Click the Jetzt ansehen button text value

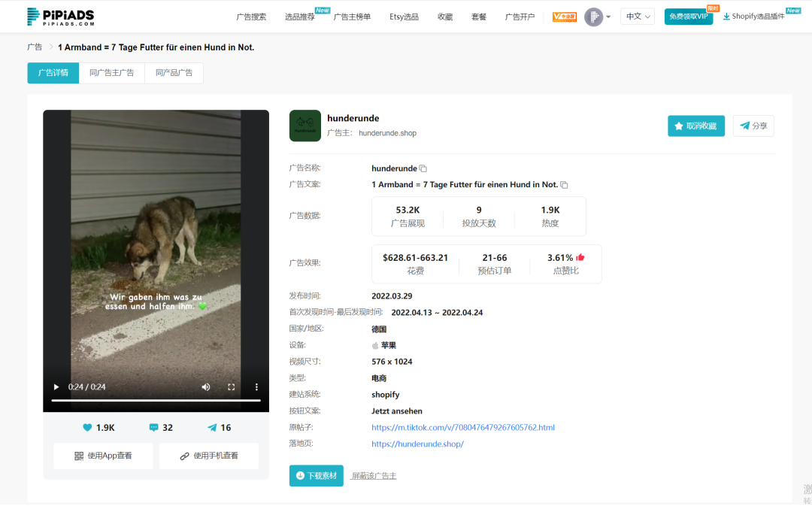[397, 411]
